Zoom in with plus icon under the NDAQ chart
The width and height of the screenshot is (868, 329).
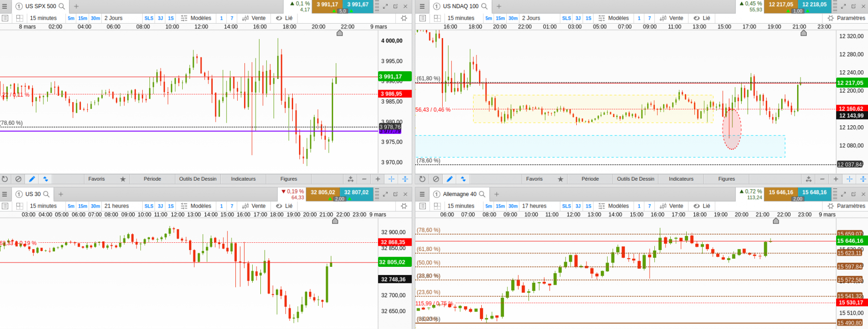pos(836,179)
